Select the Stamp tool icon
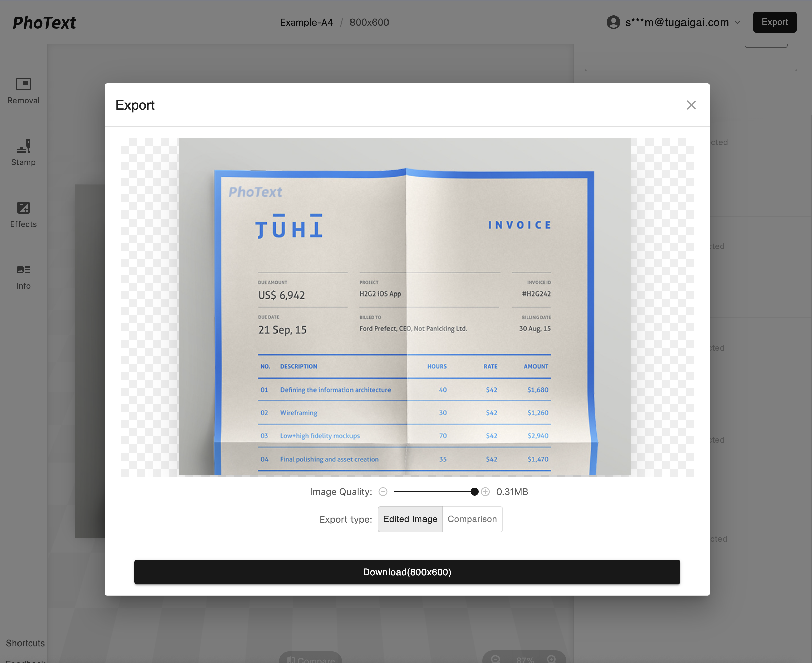Screen dimensions: 812x663 [x=23, y=146]
